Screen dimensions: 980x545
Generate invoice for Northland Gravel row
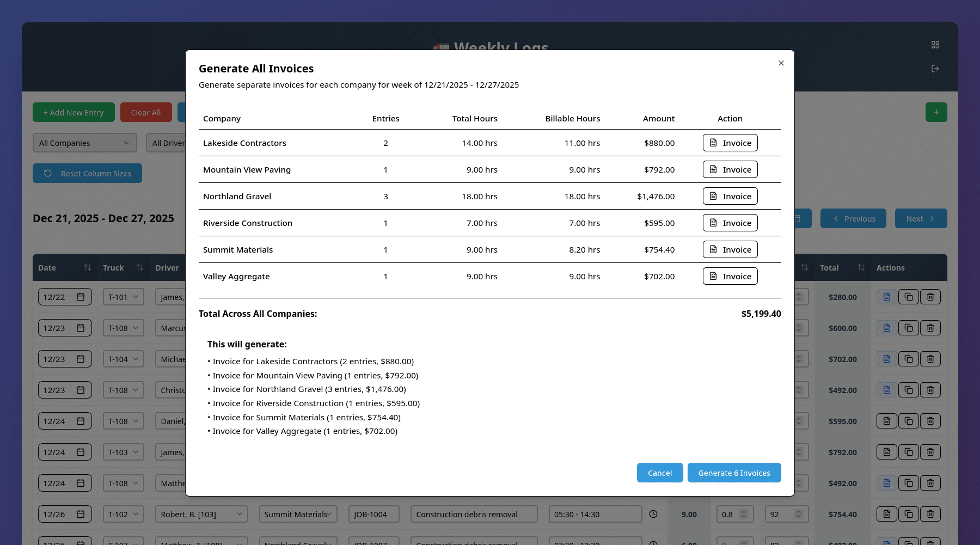(730, 196)
